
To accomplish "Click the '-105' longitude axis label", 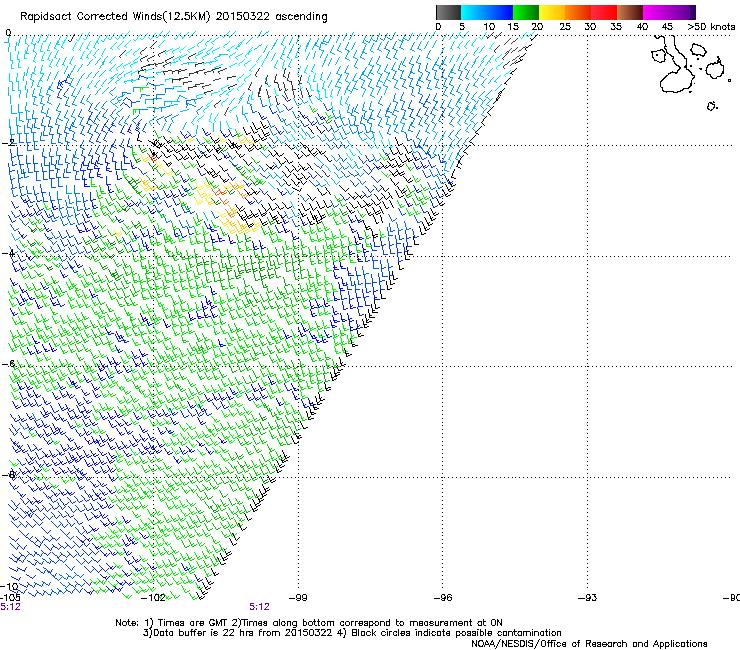I will [x=10, y=597].
